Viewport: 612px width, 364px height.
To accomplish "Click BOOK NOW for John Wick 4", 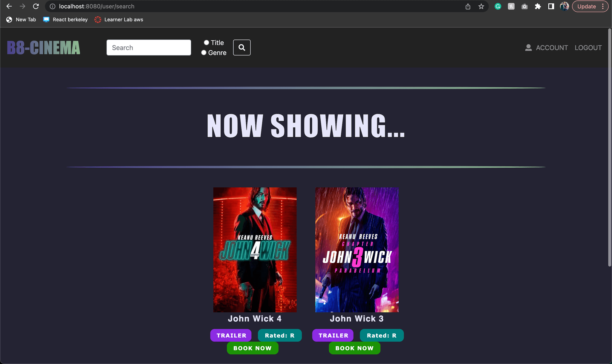I will (253, 348).
